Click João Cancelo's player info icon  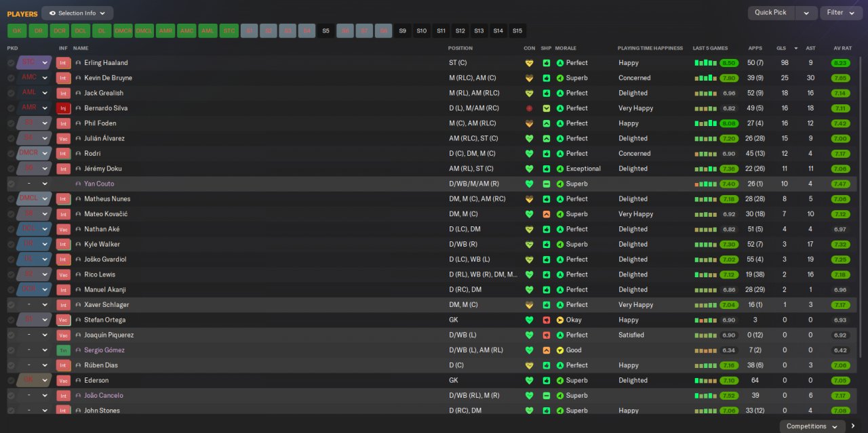(78, 396)
